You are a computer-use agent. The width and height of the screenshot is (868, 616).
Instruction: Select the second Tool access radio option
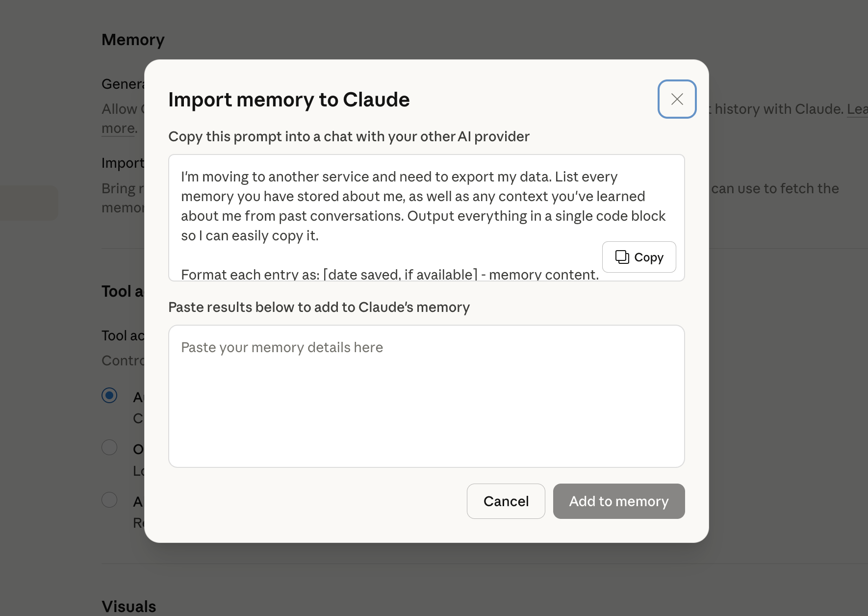point(109,447)
